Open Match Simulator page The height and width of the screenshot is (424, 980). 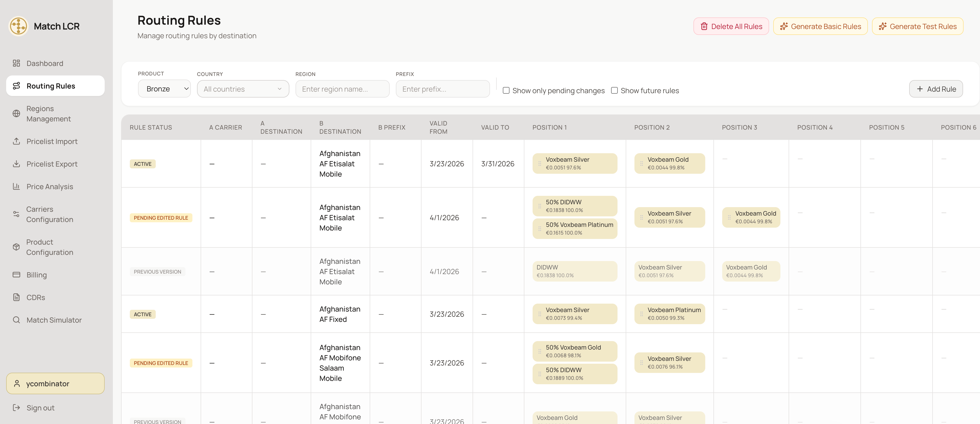click(x=55, y=320)
